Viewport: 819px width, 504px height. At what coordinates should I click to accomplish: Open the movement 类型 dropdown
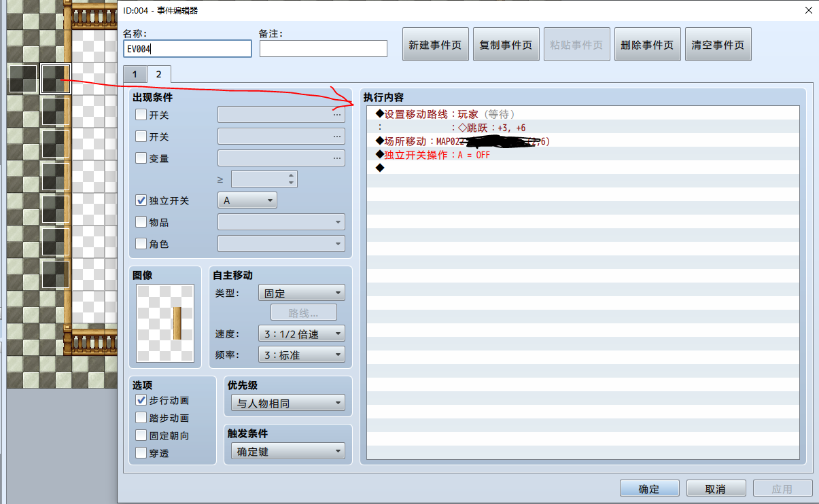click(302, 293)
